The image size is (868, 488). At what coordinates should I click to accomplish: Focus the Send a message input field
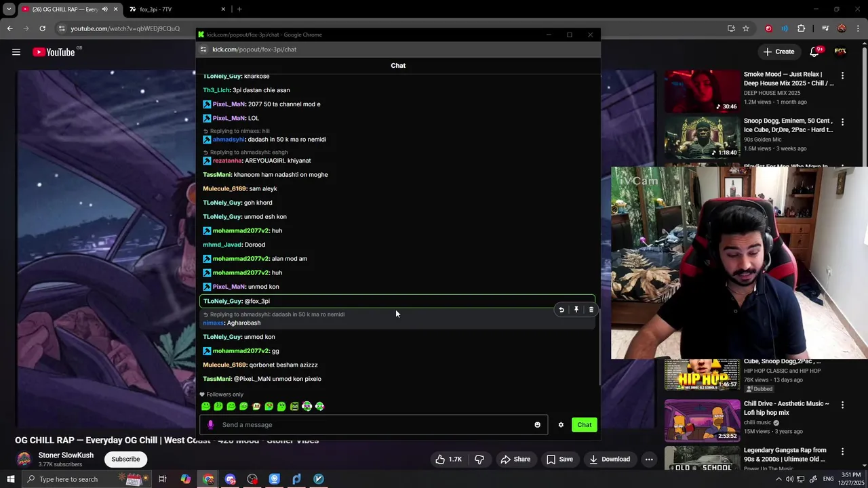pyautogui.click(x=374, y=425)
